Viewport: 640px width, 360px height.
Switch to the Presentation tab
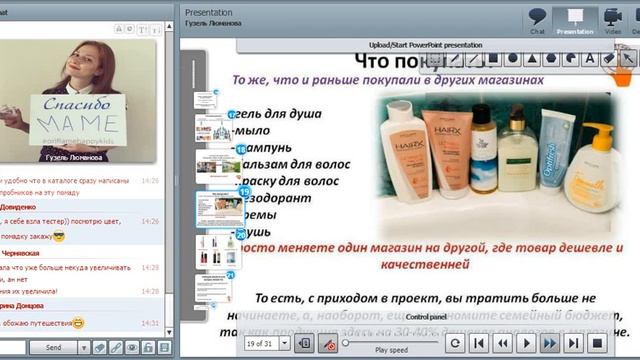(x=575, y=21)
